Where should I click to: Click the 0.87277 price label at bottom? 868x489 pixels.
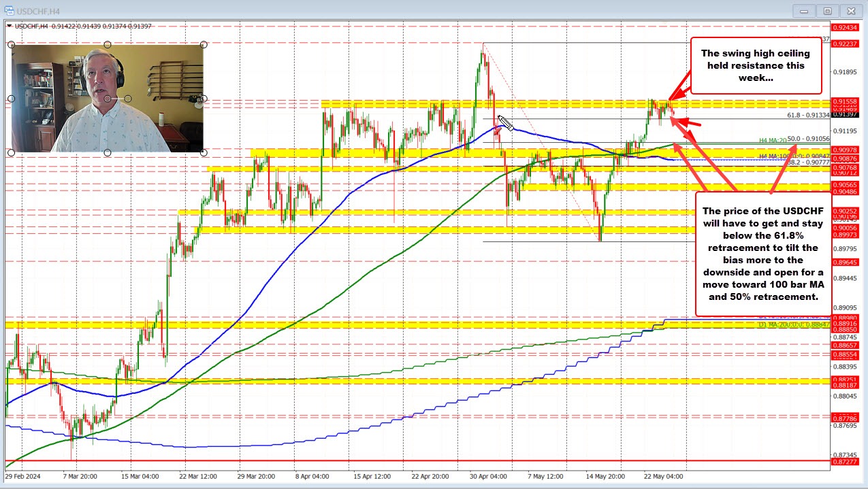coord(849,462)
